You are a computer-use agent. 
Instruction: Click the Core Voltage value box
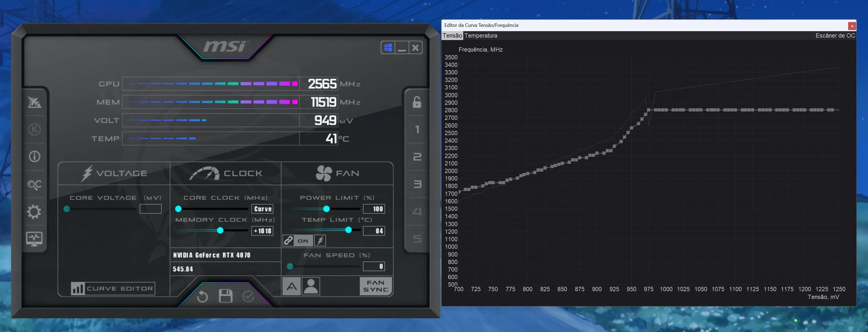[151, 209]
